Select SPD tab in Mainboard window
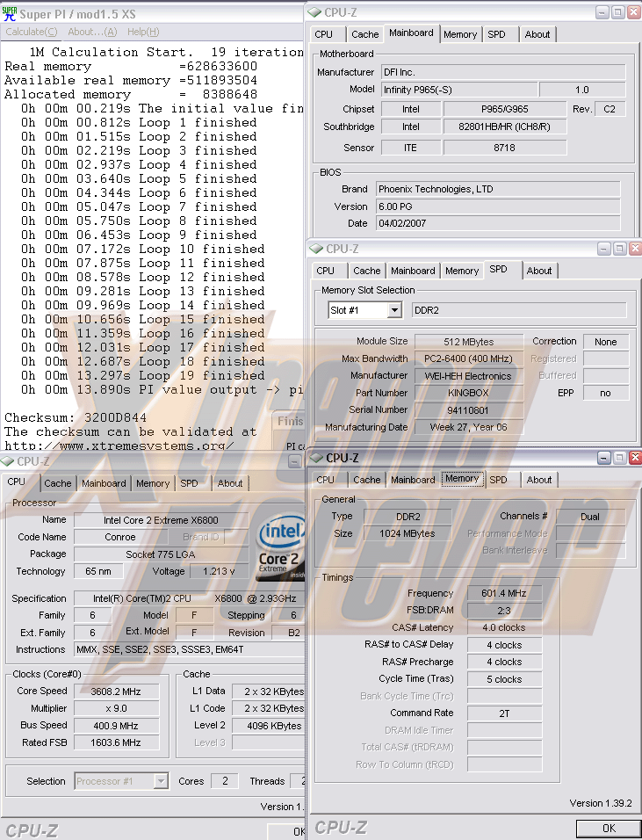Image resolution: width=642 pixels, height=840 pixels. (x=496, y=34)
